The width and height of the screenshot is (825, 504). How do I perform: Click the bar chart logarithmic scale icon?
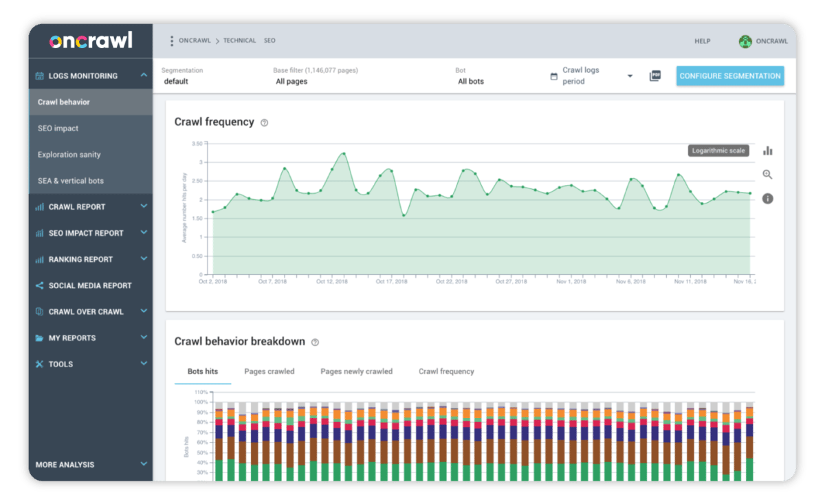[x=767, y=151]
